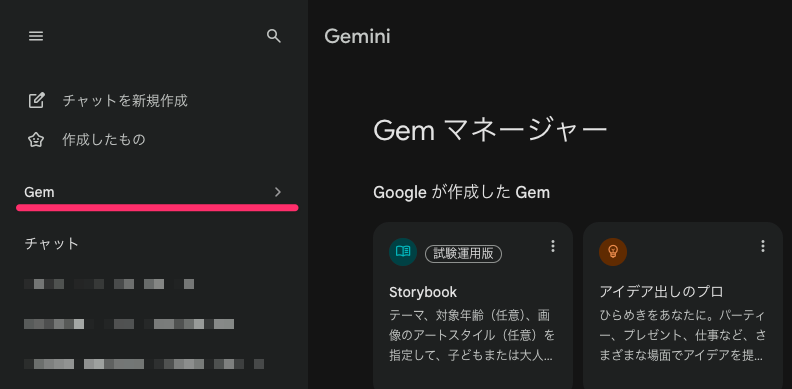Click the チャット section heading
Image resolution: width=792 pixels, height=389 pixels.
(x=52, y=244)
